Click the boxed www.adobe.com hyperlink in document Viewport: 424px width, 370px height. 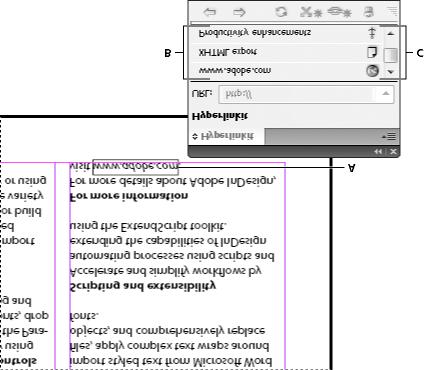(135, 167)
